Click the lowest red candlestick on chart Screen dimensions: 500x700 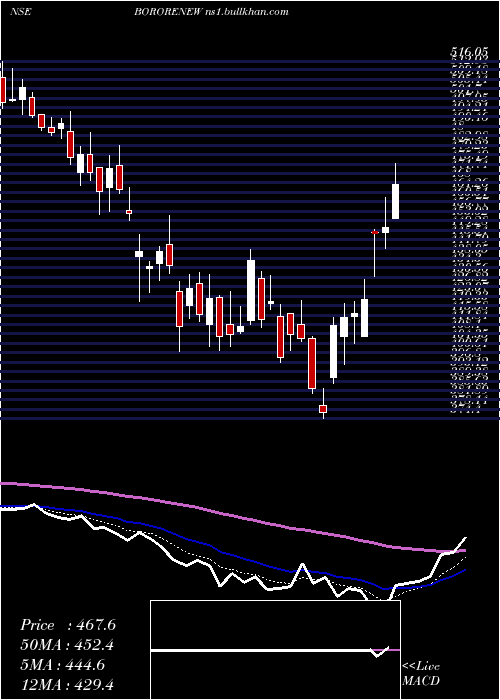[x=323, y=408]
